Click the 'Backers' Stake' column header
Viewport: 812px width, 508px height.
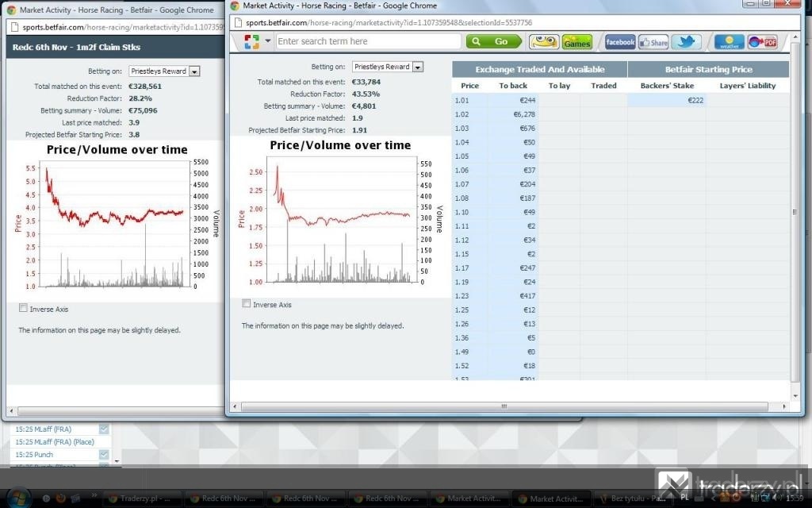[x=667, y=86]
